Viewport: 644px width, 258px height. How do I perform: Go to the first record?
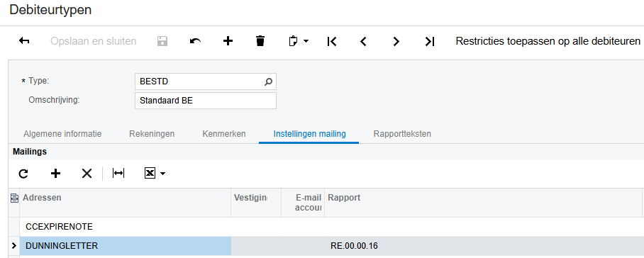(x=332, y=41)
